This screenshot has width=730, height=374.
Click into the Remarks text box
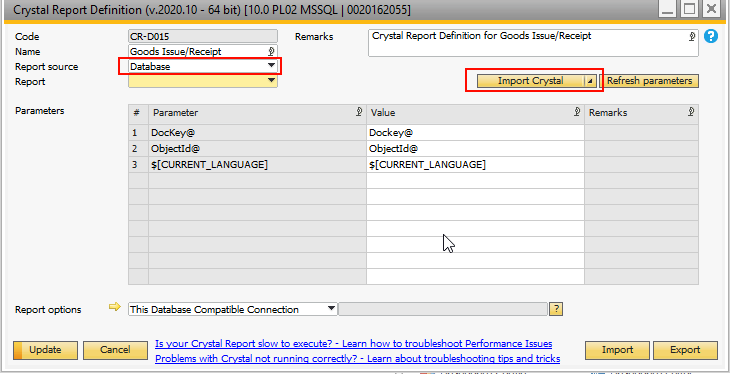tap(533, 43)
